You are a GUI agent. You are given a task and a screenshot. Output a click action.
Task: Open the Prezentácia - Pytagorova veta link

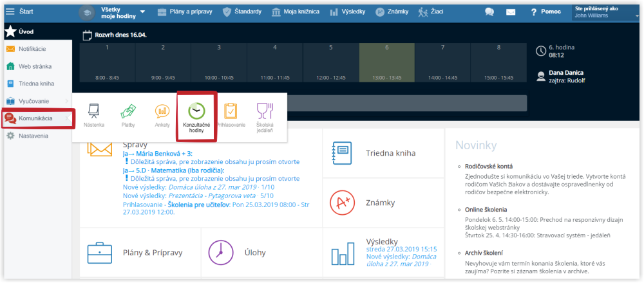pyautogui.click(x=220, y=196)
